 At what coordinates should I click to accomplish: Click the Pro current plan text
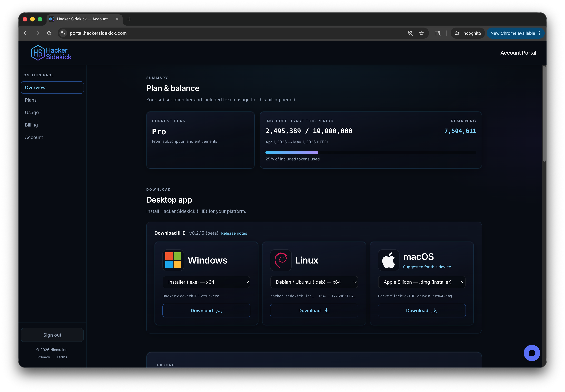point(159,132)
